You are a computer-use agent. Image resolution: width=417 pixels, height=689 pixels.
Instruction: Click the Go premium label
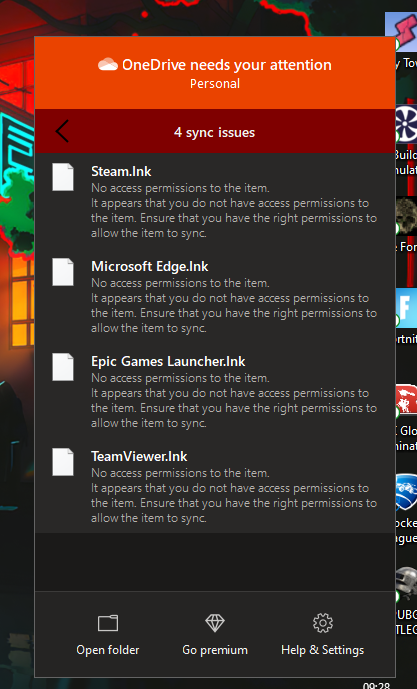(215, 650)
